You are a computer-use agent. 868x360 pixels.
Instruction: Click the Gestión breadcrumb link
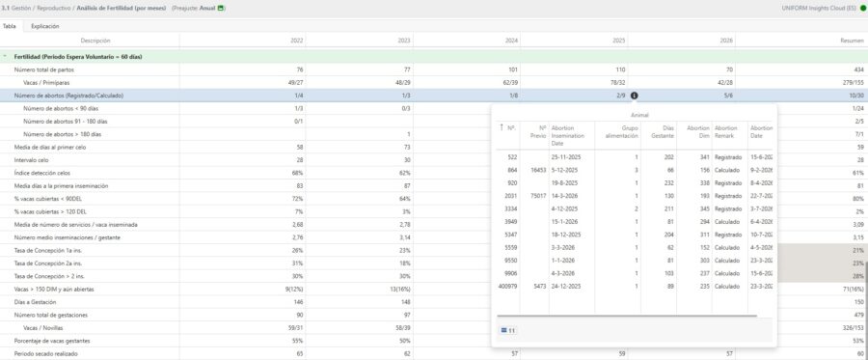(x=21, y=9)
